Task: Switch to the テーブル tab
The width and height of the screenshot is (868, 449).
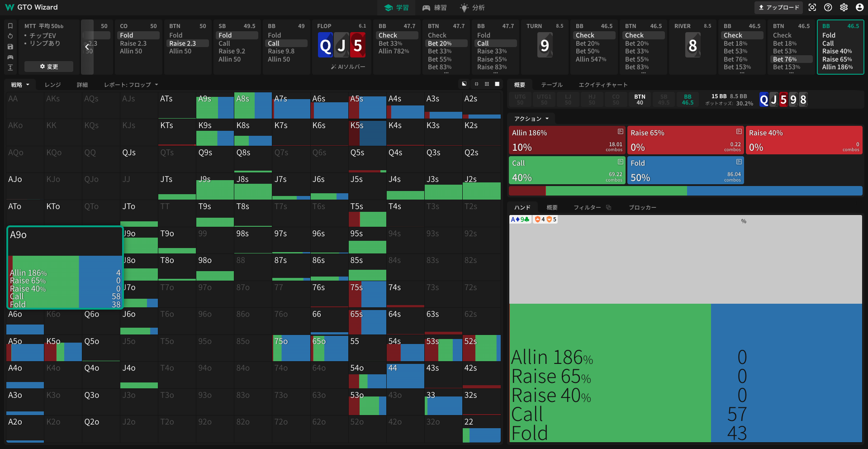Action: 552,85
